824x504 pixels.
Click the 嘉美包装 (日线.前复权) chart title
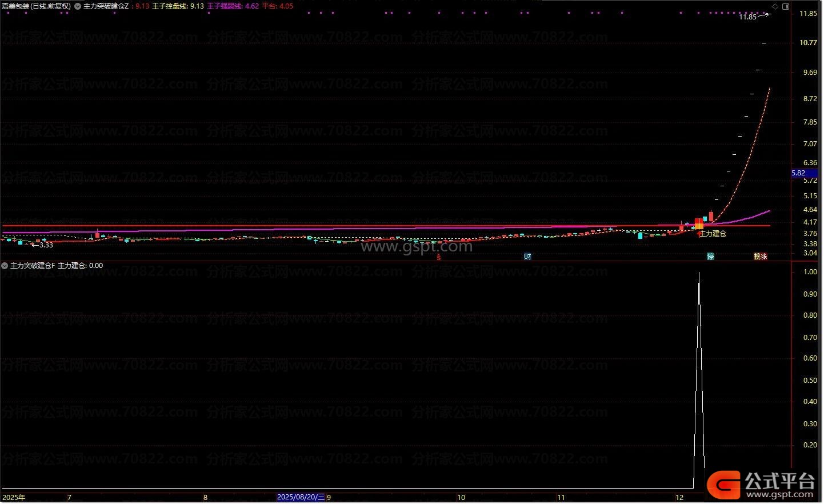[x=36, y=6]
